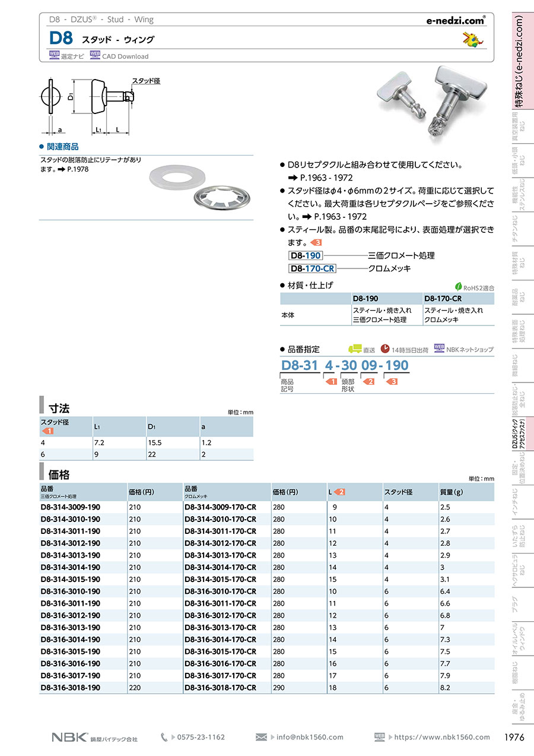The image size is (534, 756).
Task: Click info@nbk1560.com email address
Action: tap(310, 737)
